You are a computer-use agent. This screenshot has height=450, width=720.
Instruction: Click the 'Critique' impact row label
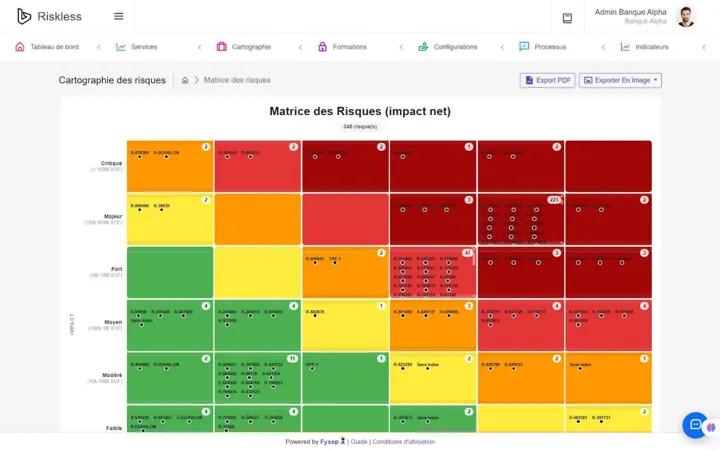112,163
